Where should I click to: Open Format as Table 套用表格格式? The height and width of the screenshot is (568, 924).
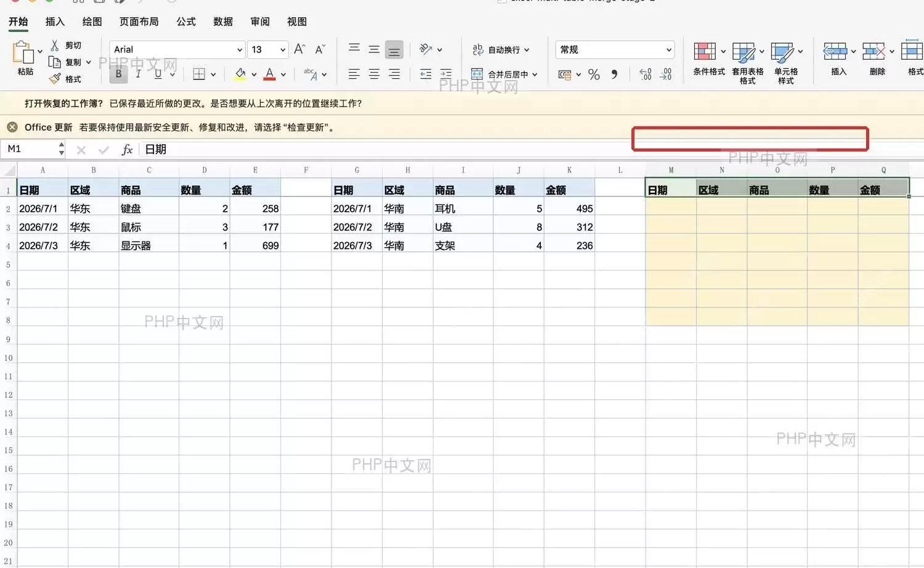[x=748, y=63]
